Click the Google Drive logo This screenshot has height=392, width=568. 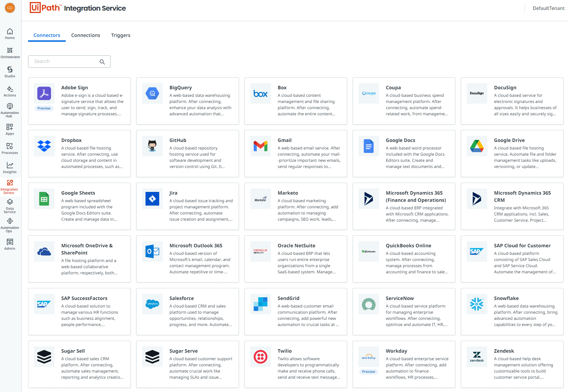[477, 146]
